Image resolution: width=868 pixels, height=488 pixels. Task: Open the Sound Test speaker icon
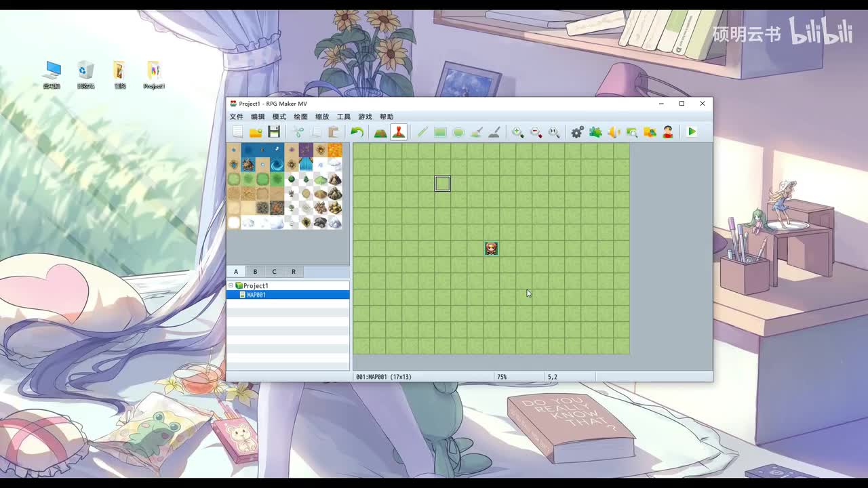pos(614,132)
